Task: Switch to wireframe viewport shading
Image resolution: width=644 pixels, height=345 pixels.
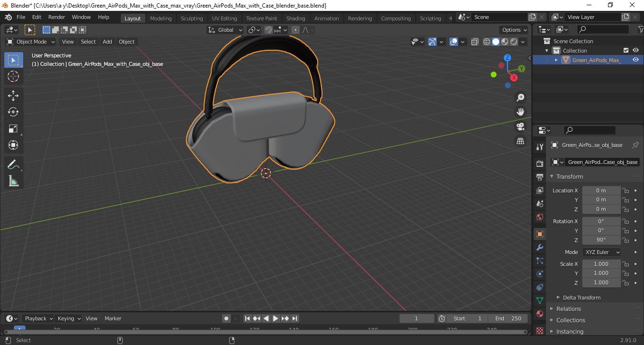Action: click(487, 42)
